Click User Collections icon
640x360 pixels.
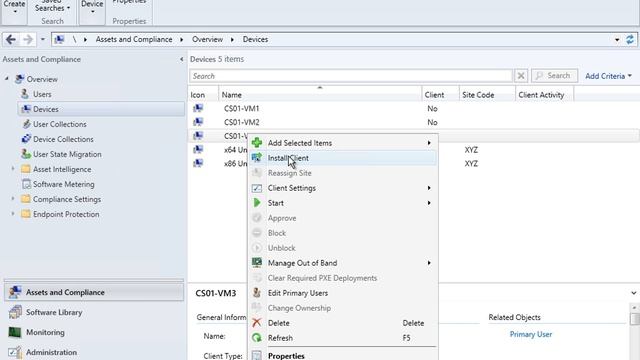(x=26, y=124)
